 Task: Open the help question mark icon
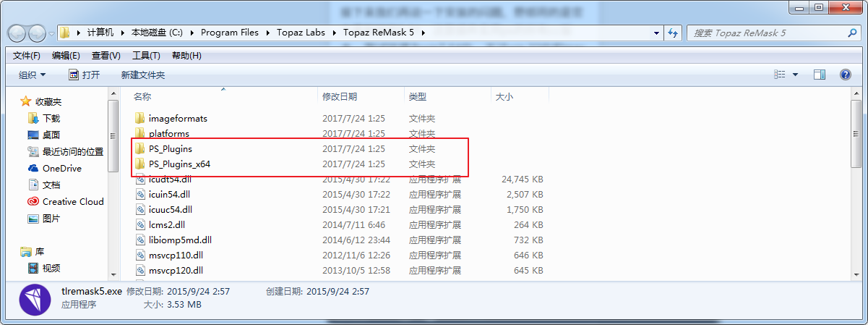845,75
